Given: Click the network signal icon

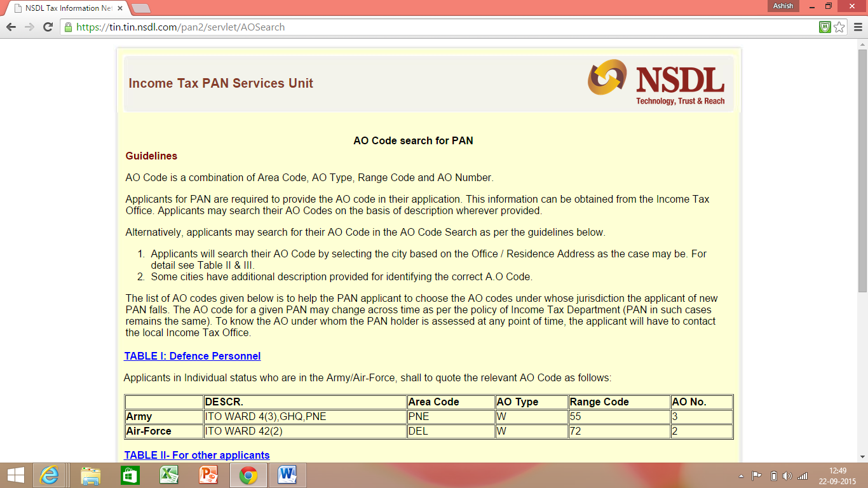Looking at the screenshot, I should coord(803,475).
